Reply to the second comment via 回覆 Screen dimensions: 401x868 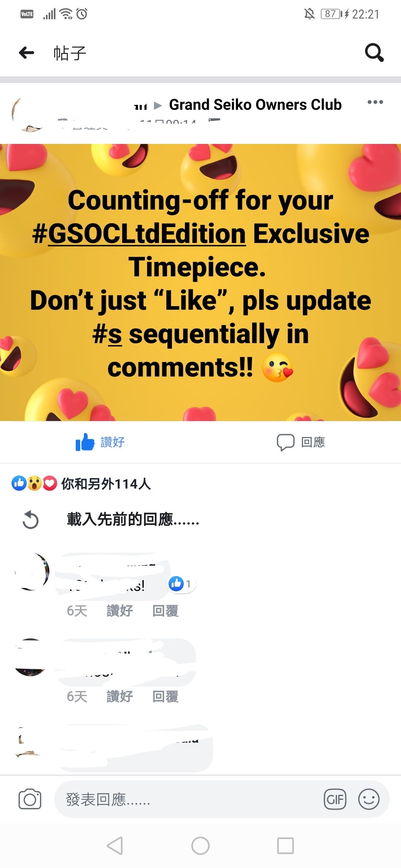pyautogui.click(x=166, y=696)
